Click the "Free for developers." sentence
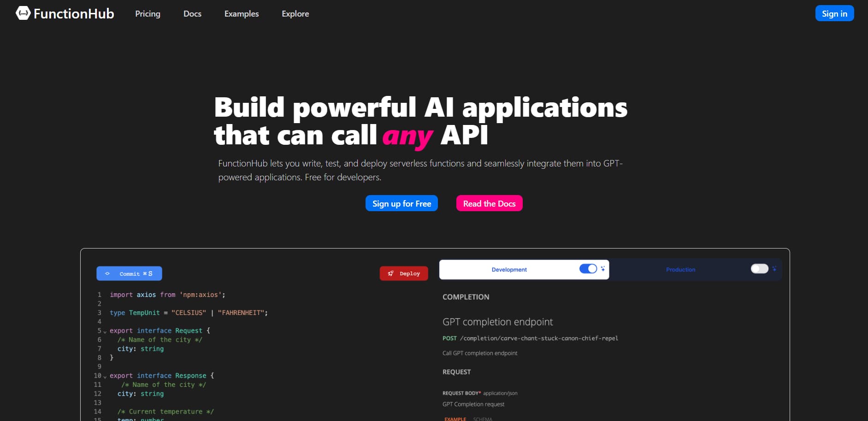 click(343, 177)
